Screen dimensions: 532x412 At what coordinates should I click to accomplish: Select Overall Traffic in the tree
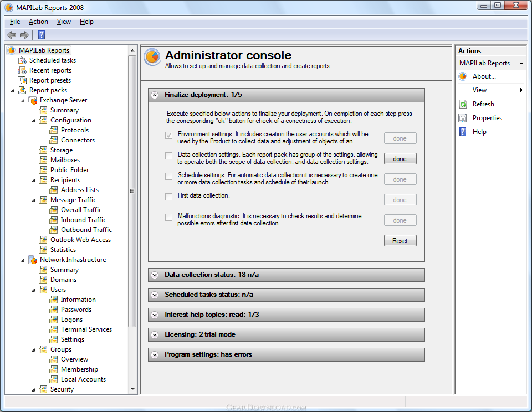[x=81, y=210]
